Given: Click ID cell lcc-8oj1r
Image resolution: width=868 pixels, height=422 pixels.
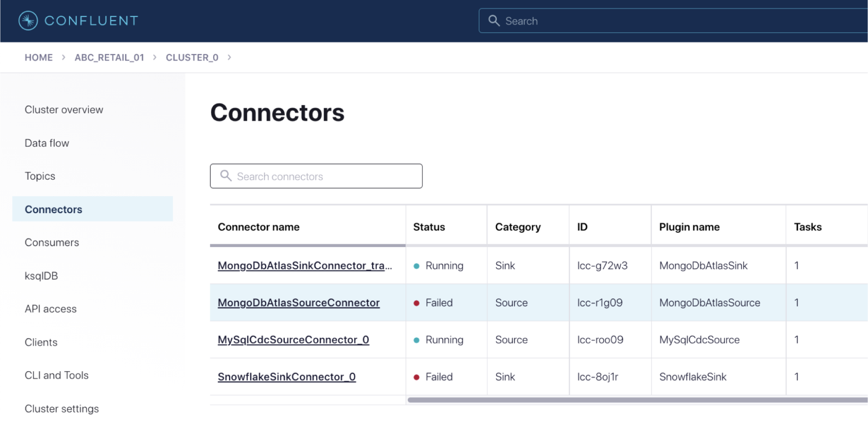Looking at the screenshot, I should pyautogui.click(x=597, y=377).
